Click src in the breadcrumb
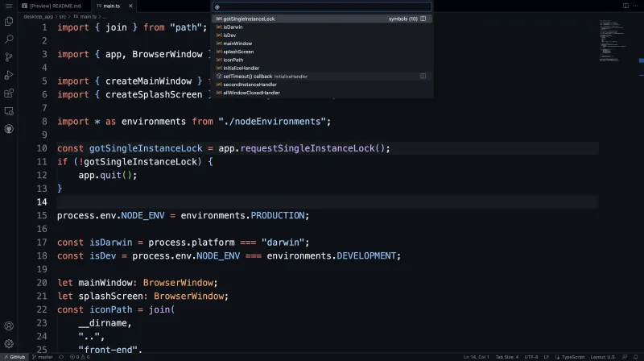Screen dimensions: 644x361 click(63, 16)
